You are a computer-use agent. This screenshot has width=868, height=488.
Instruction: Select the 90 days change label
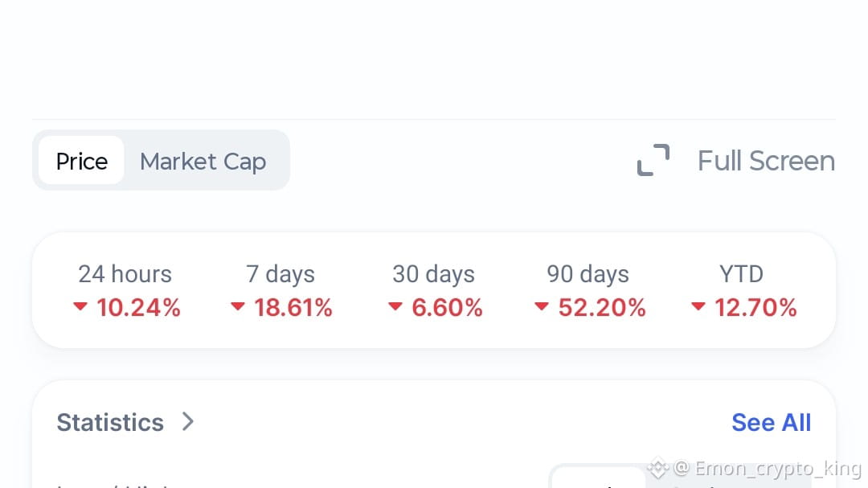point(588,274)
